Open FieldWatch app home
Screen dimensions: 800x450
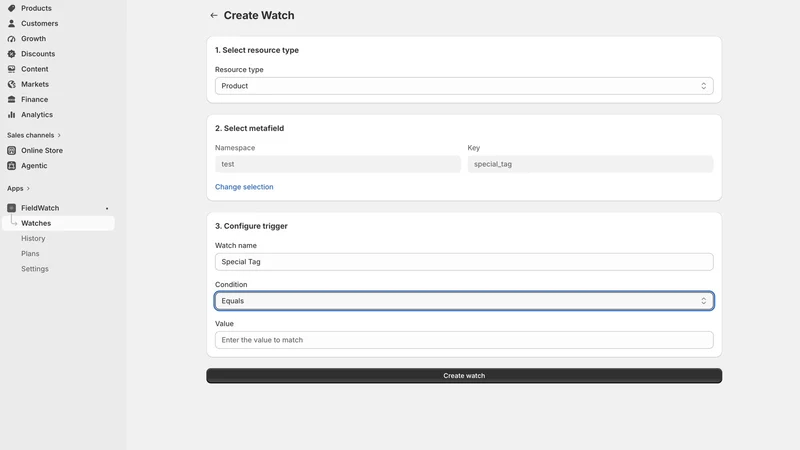(40, 208)
